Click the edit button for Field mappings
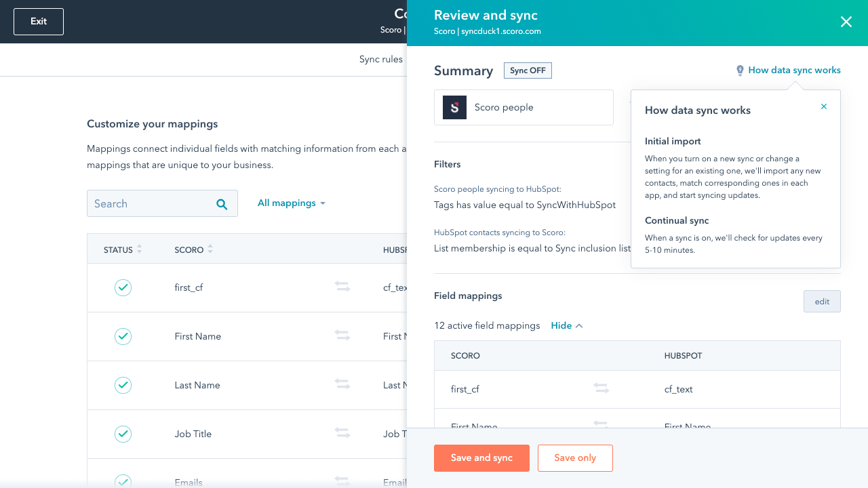This screenshot has height=488, width=868. click(x=822, y=302)
